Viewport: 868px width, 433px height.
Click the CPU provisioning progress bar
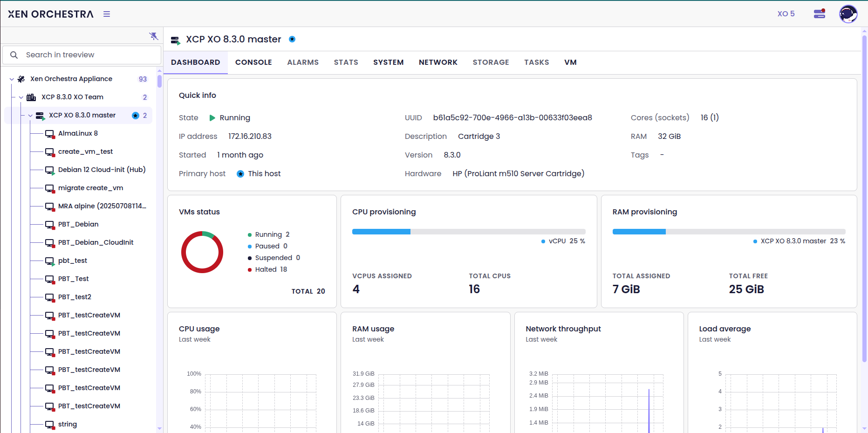point(469,232)
